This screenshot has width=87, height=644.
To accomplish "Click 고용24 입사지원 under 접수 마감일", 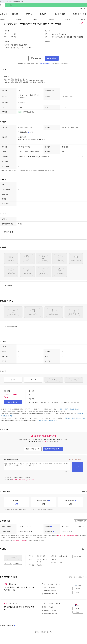I will click(13, 402).
